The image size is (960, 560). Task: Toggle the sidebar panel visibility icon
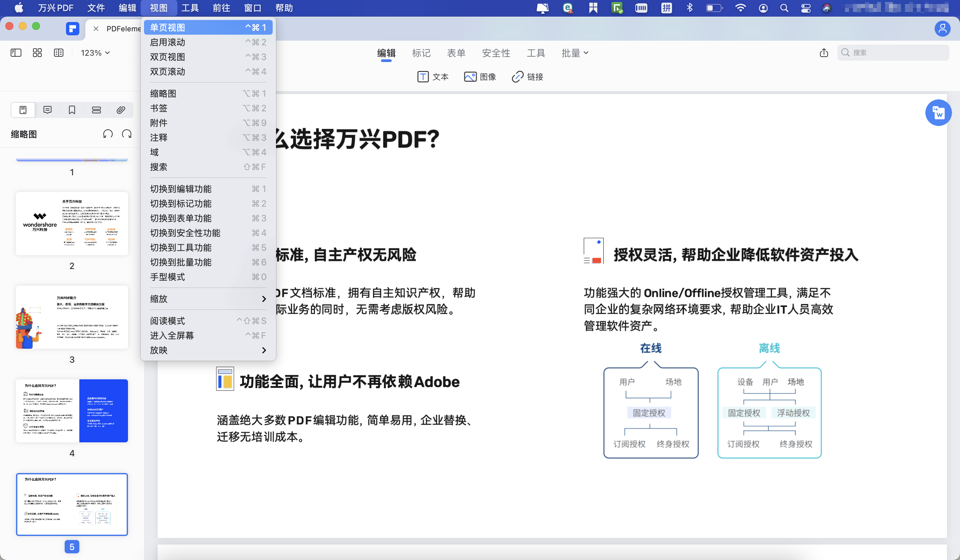point(16,53)
